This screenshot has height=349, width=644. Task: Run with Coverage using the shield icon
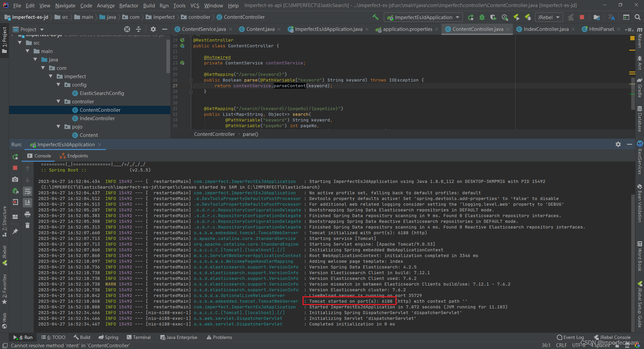pyautogui.click(x=493, y=17)
